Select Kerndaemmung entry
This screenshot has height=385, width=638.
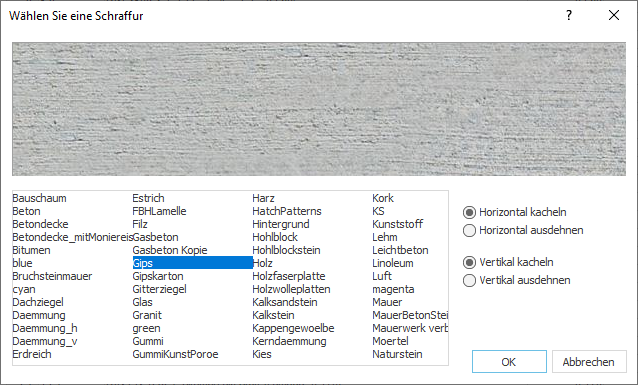(x=289, y=341)
